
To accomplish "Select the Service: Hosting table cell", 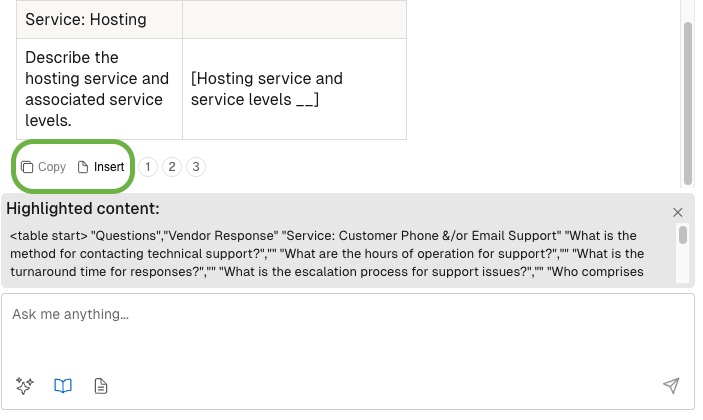I will (100, 19).
